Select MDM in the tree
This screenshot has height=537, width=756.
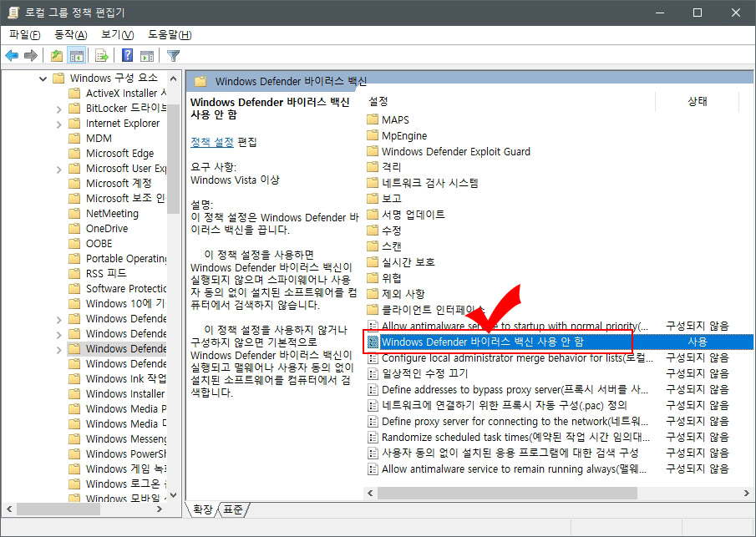(x=90, y=139)
